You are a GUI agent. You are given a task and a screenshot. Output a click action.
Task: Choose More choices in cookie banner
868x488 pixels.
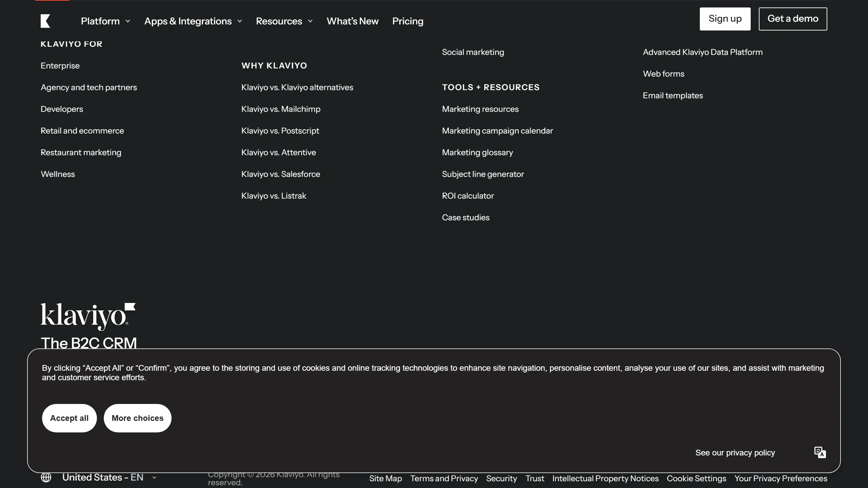(138, 418)
